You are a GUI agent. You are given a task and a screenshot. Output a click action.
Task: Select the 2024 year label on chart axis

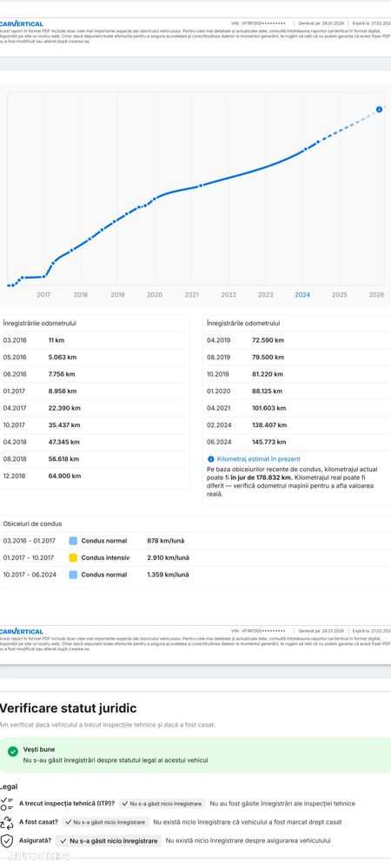point(302,295)
